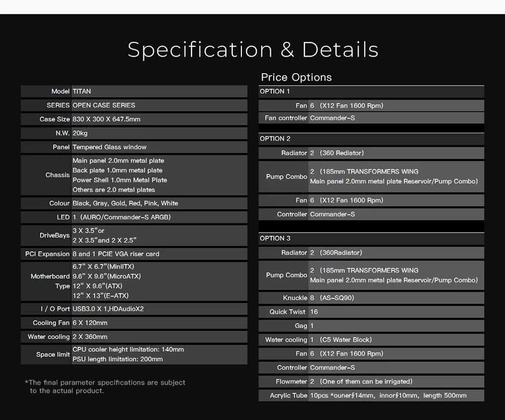
Task: Click the Water cooling 2 X 360mm value
Action: pos(90,337)
